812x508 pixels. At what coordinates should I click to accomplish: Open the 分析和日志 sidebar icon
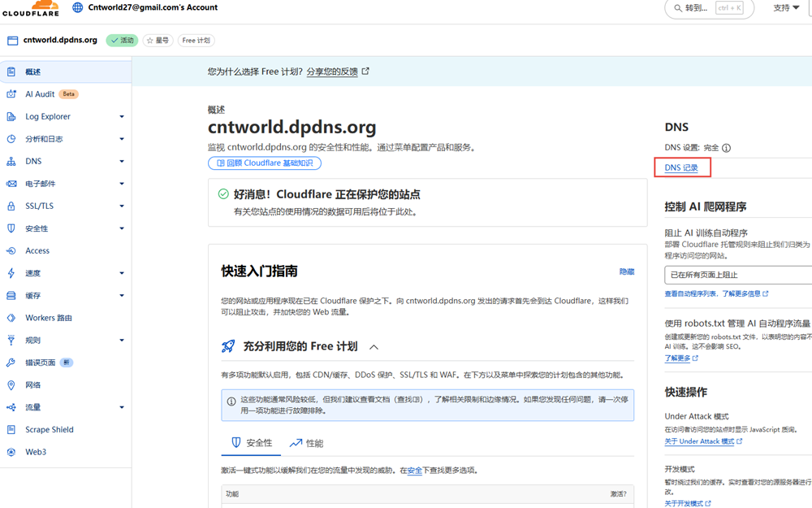(x=11, y=139)
